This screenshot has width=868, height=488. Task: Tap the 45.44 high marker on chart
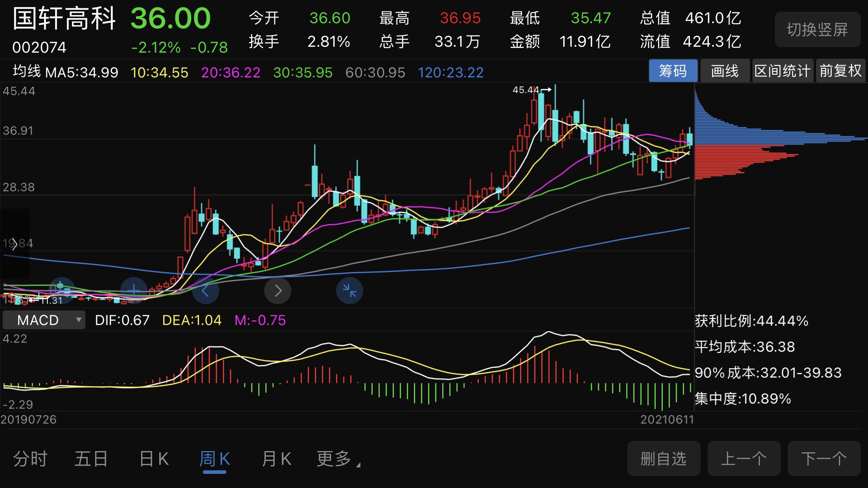coord(526,90)
